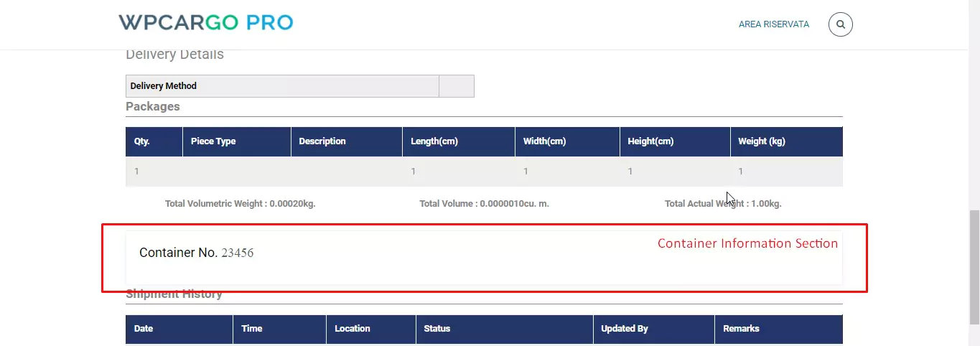Click the Remarks column header
The image size is (980, 346).
click(741, 329)
